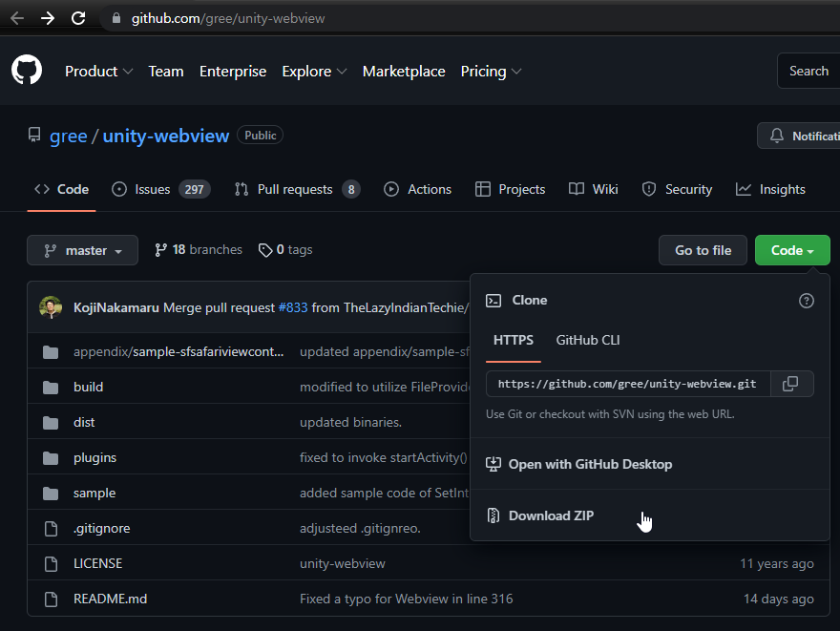
Task: Open pull request #833 link
Action: pyautogui.click(x=293, y=307)
